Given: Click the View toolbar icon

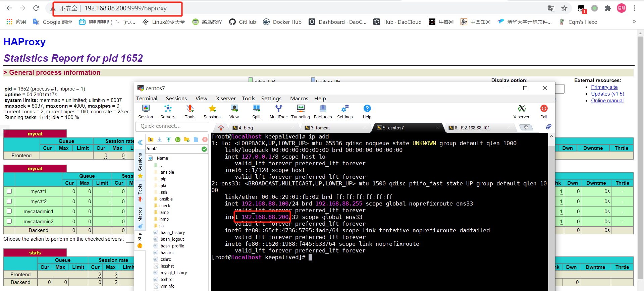Looking at the screenshot, I should tap(234, 112).
